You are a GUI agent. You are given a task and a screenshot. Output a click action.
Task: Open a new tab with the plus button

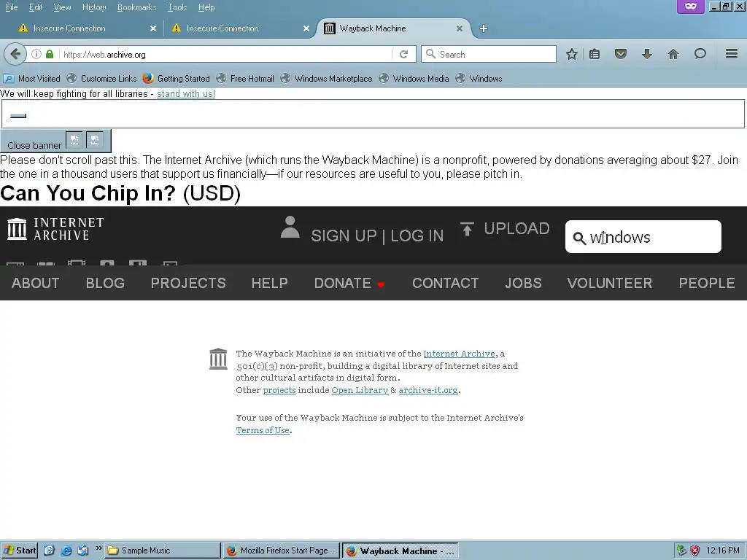point(484,28)
